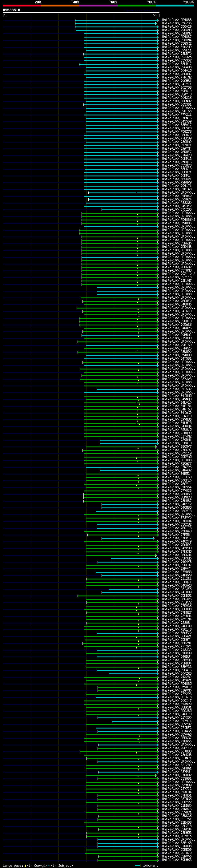Open hit UniRef100_Q6RUF7
The height and width of the screenshot is (868, 197).
(177, 152)
